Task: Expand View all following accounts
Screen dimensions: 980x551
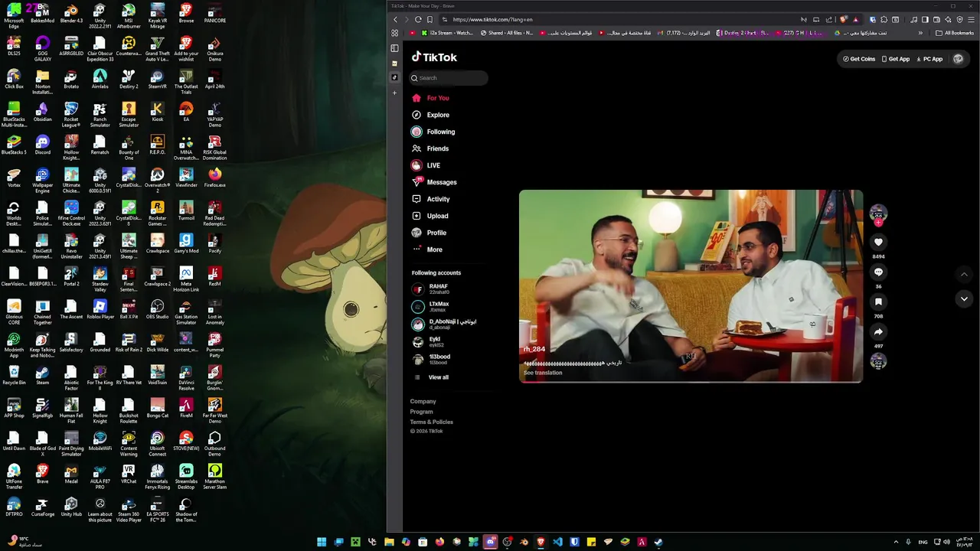Action: (432, 377)
